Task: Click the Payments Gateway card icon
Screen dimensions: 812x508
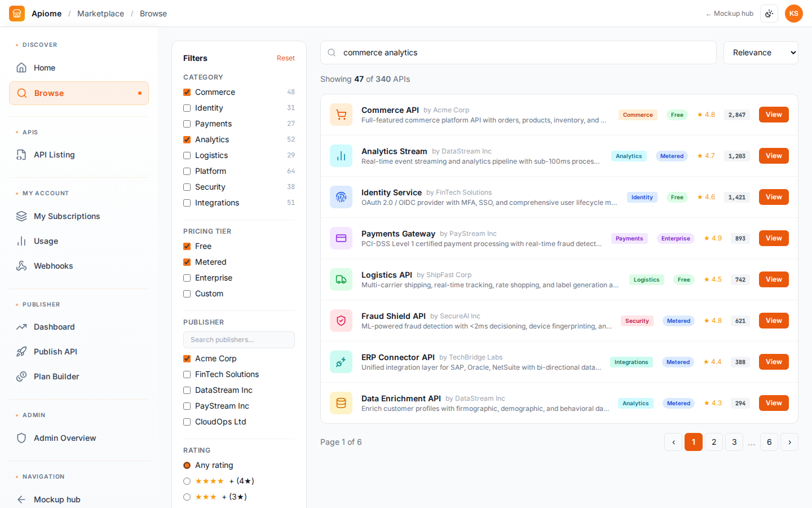Action: [x=341, y=238]
